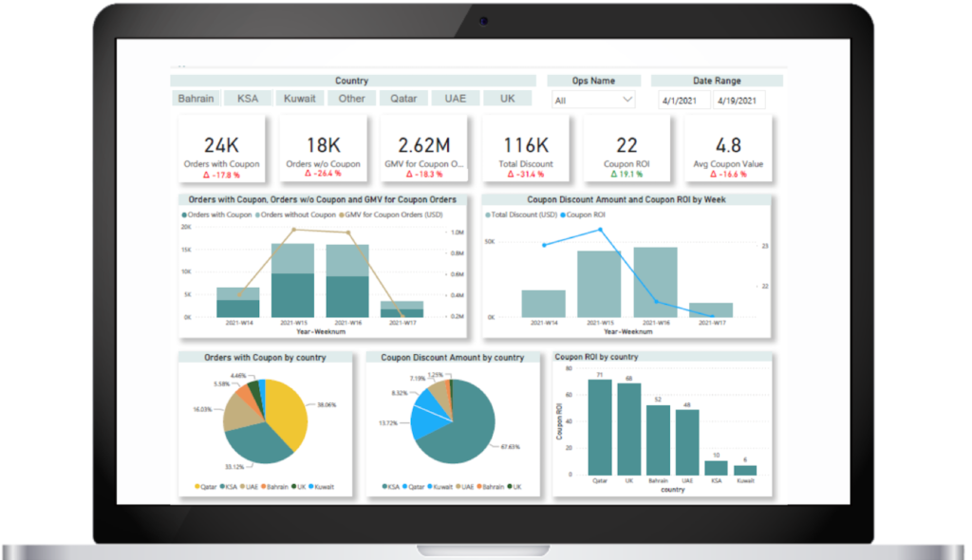Image resolution: width=972 pixels, height=560 pixels.
Task: Open the Ops Name dropdown
Action: coord(592,100)
